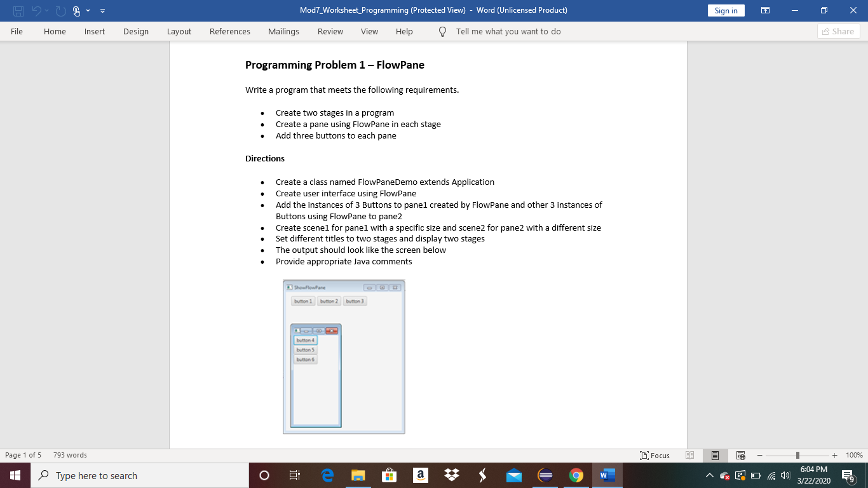Viewport: 868px width, 488px height.
Task: Open Google Chrome from the taskbar
Action: pos(576,475)
